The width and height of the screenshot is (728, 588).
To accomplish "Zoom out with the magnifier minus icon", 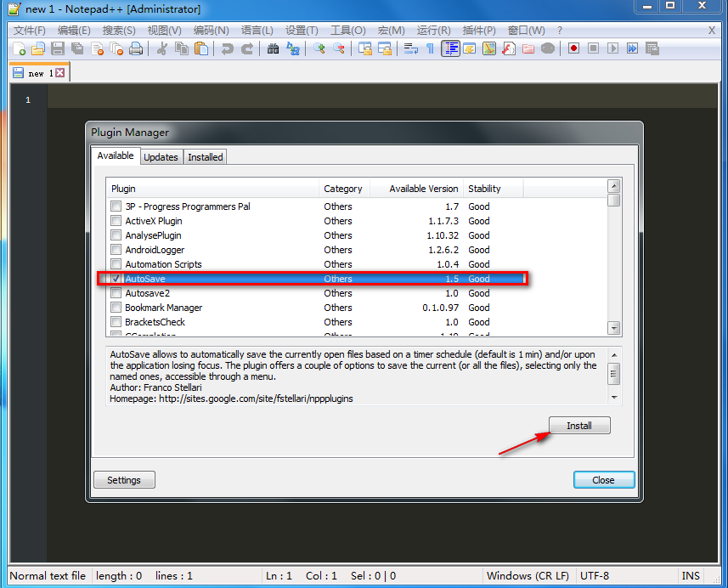I will point(338,48).
